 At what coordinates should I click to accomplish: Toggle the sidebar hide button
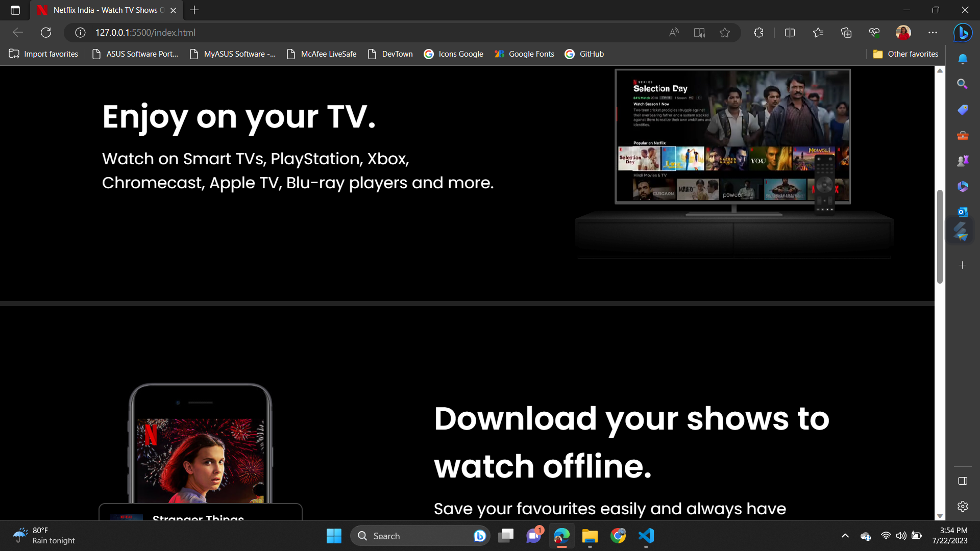click(x=963, y=481)
